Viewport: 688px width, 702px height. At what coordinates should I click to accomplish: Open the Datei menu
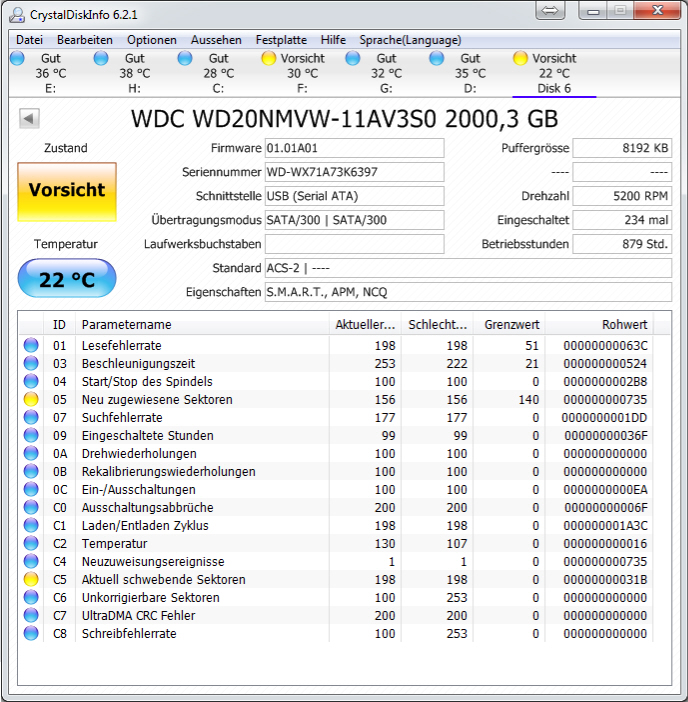[x=29, y=40]
